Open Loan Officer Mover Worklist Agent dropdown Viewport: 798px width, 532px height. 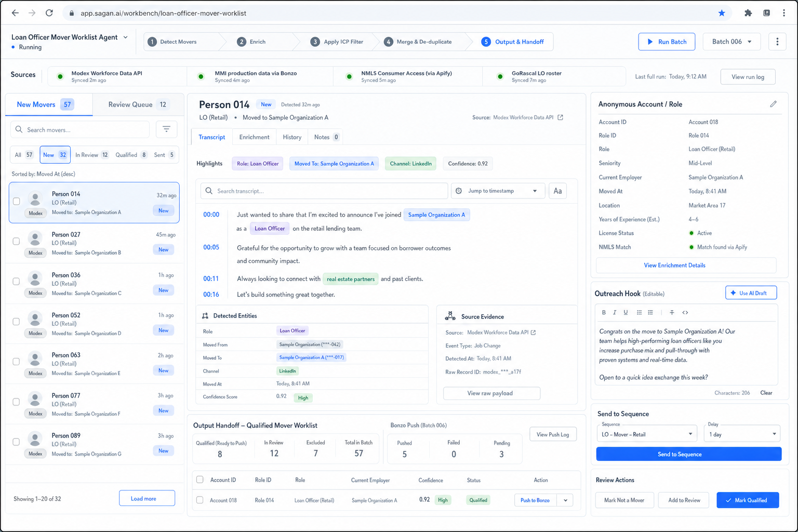pos(125,37)
